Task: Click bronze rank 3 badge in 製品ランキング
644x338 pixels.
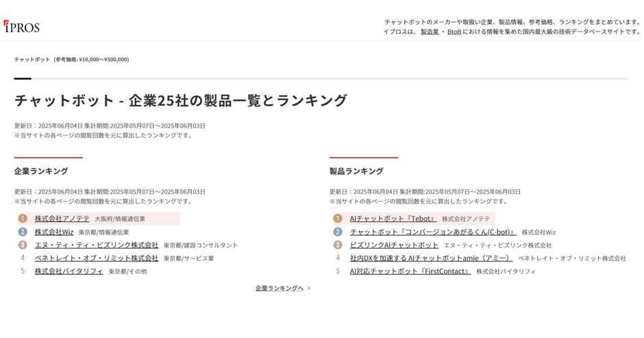Action: click(338, 245)
